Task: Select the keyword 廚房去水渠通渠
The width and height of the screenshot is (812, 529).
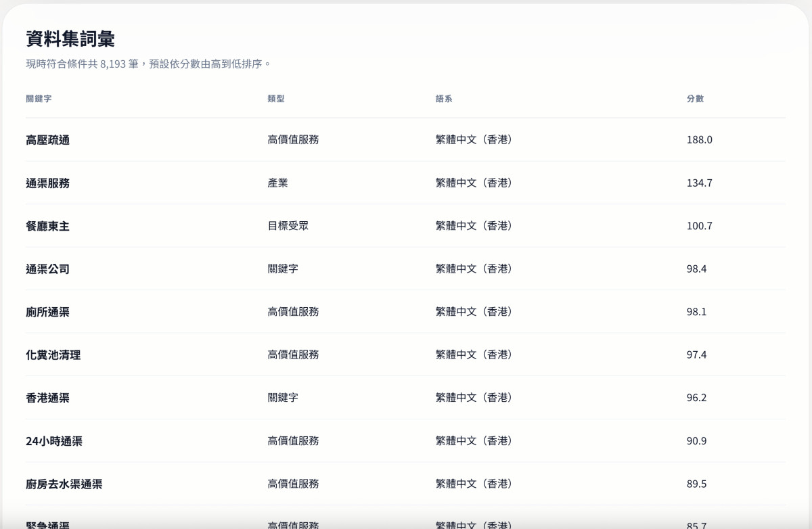Action: coord(64,484)
